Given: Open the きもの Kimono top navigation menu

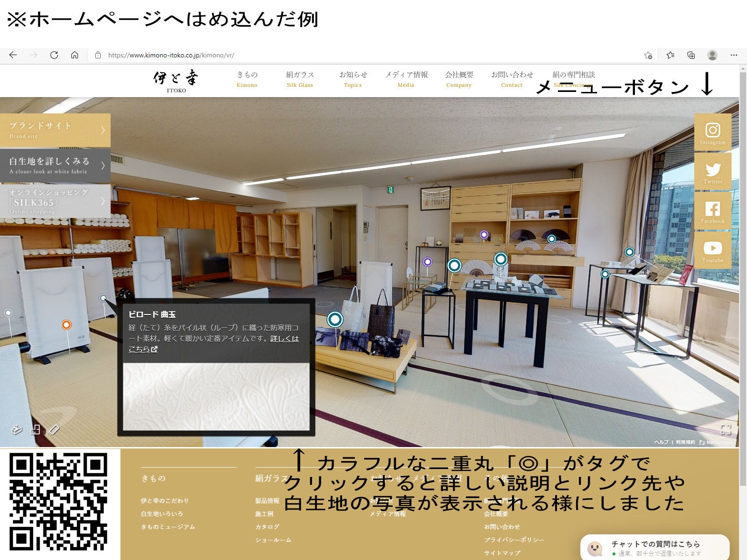Looking at the screenshot, I should pyautogui.click(x=247, y=79).
